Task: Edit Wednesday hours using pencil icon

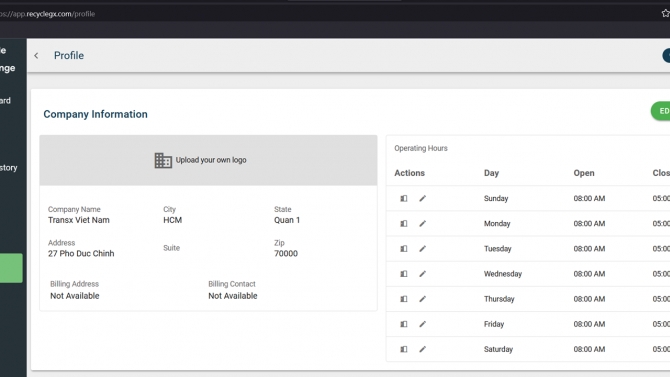Action: pos(422,274)
